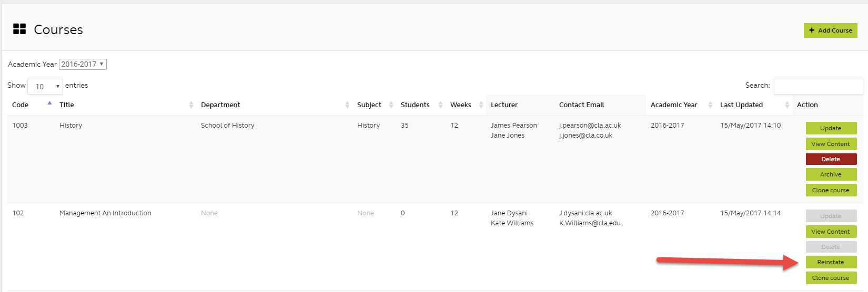Sort by Academic Year column sort icon
Screen dimensions: 868x292
click(710, 105)
